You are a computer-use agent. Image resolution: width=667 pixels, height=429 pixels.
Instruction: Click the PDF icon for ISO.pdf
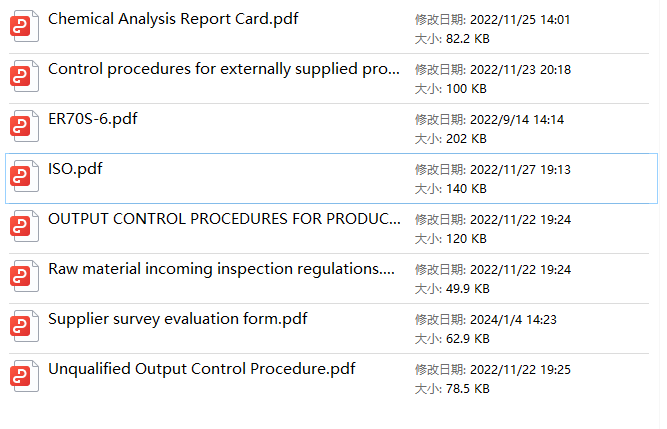pos(24,177)
